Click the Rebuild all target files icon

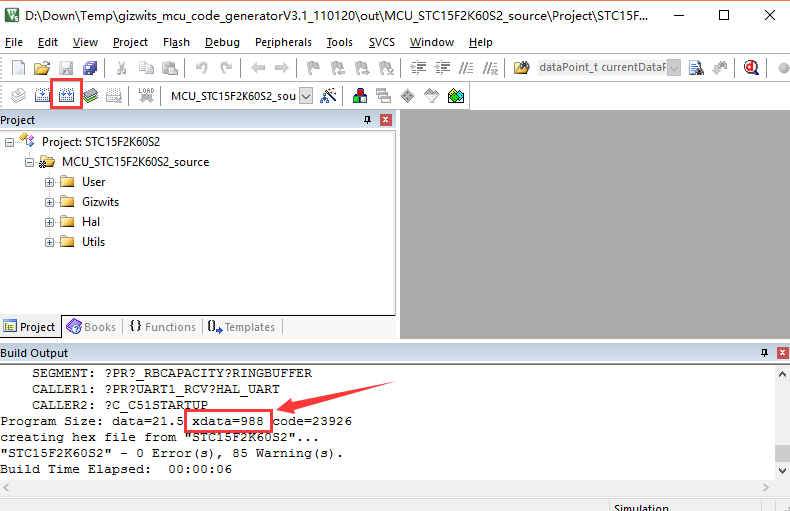(66, 96)
